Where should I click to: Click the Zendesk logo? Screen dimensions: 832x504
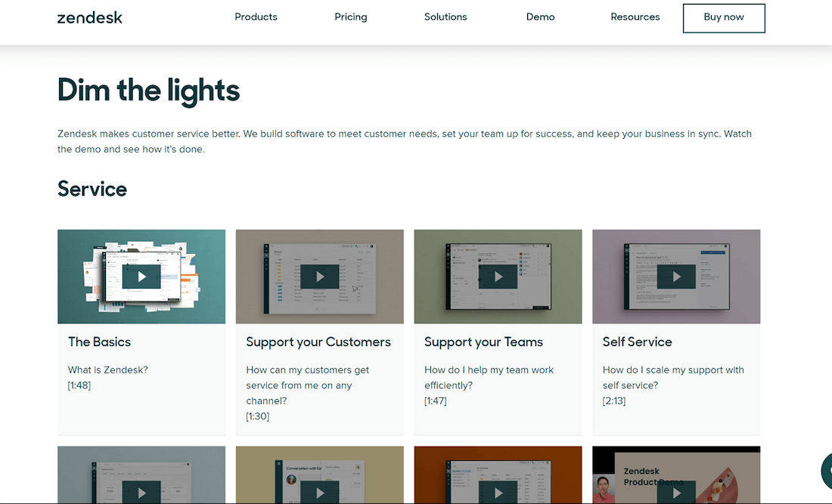tap(90, 17)
